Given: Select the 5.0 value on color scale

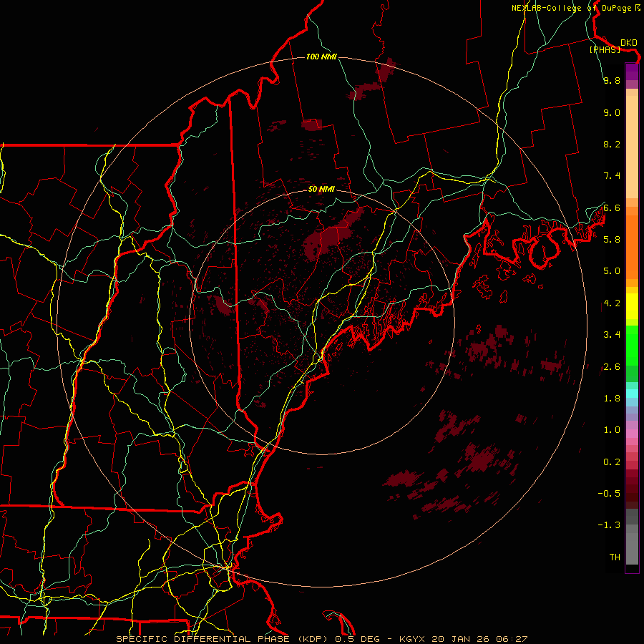Looking at the screenshot, I should (x=612, y=271).
